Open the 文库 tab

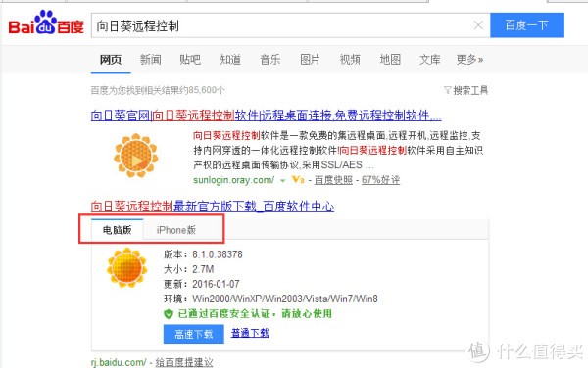click(430, 60)
